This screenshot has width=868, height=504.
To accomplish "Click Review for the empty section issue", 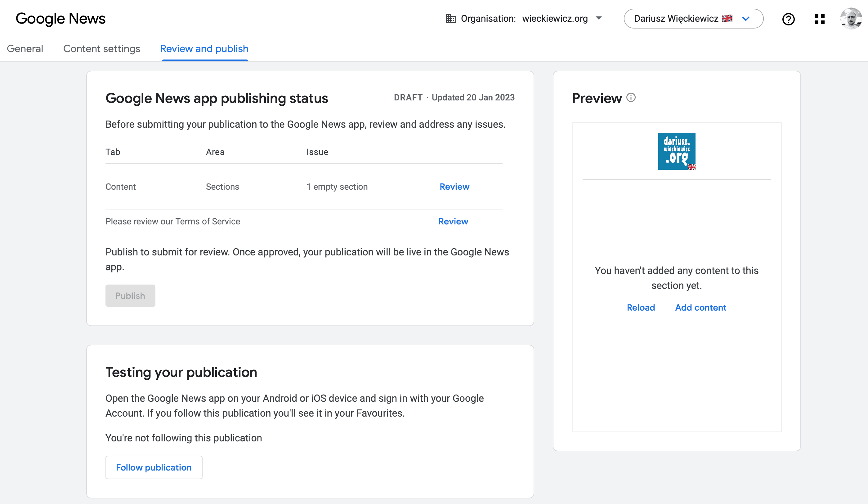I will (454, 187).
